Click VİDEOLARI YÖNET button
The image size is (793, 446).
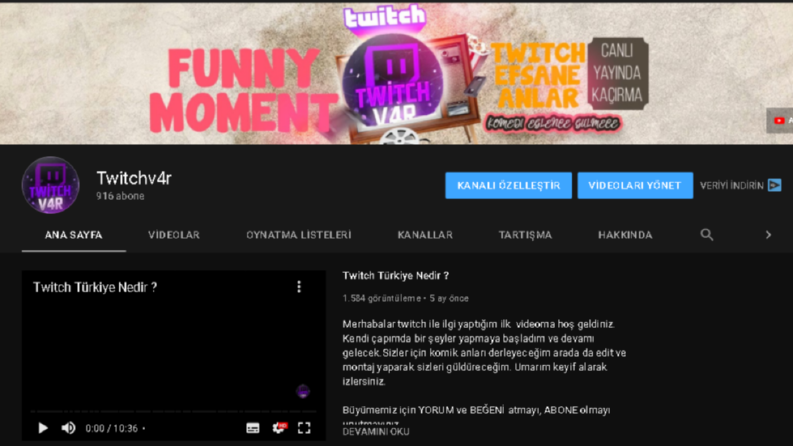635,185
